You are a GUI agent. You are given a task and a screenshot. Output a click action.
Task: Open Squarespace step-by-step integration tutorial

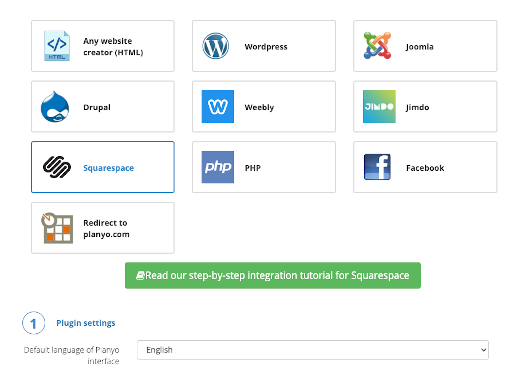pyautogui.click(x=273, y=275)
